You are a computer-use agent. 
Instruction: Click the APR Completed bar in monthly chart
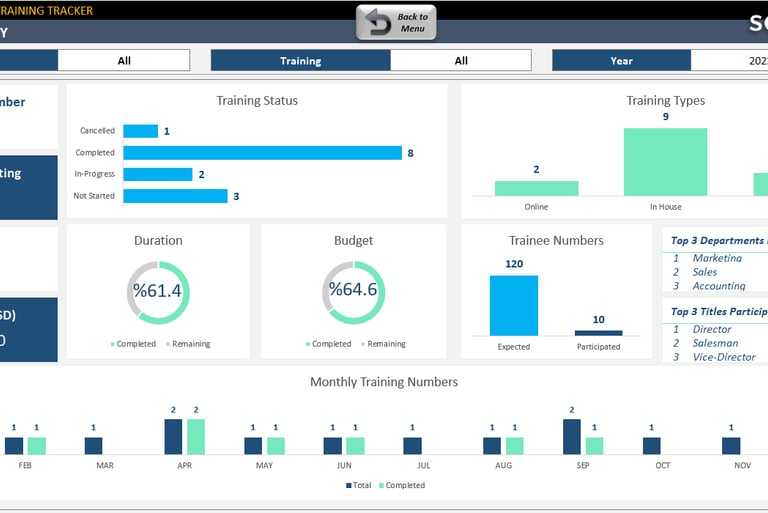click(x=196, y=437)
